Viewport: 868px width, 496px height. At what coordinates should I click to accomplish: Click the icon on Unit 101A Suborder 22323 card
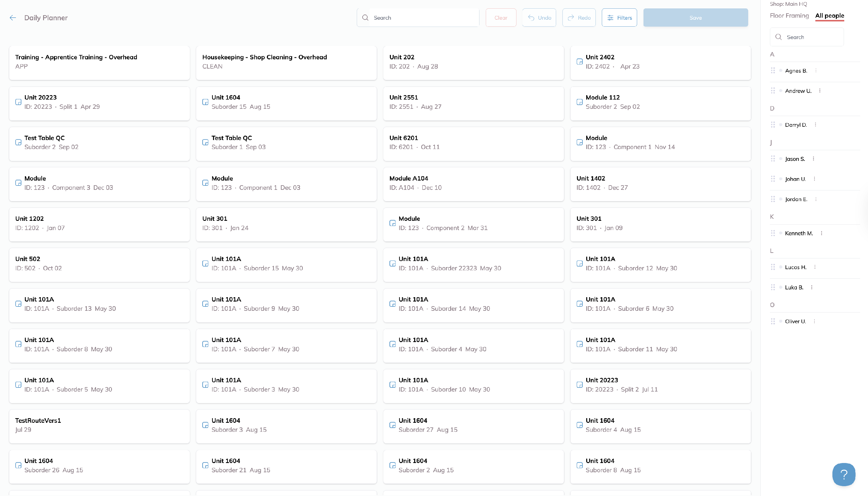392,264
